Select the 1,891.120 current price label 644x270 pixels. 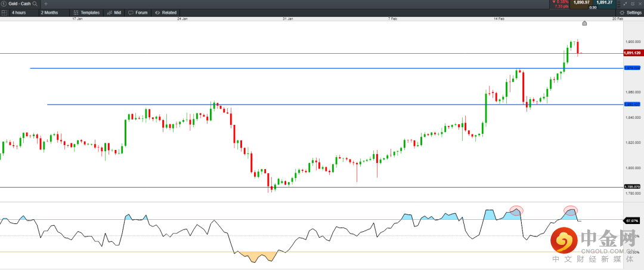coord(632,53)
